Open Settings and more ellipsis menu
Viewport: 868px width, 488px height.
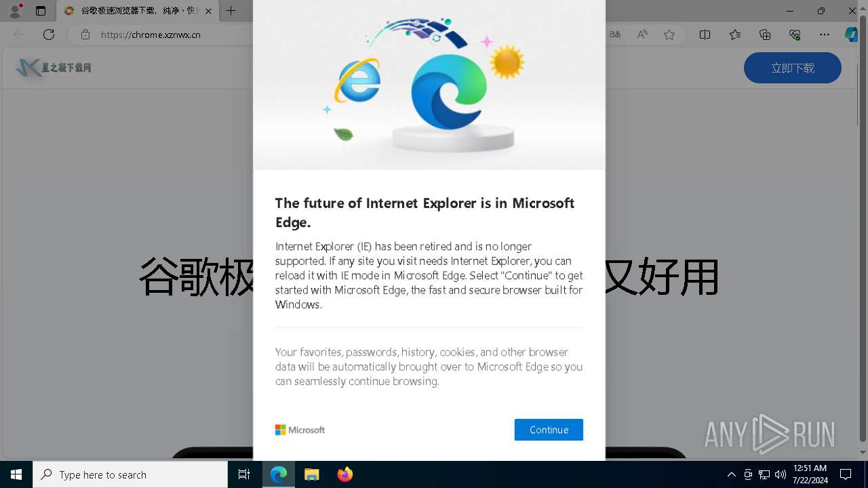coord(825,35)
